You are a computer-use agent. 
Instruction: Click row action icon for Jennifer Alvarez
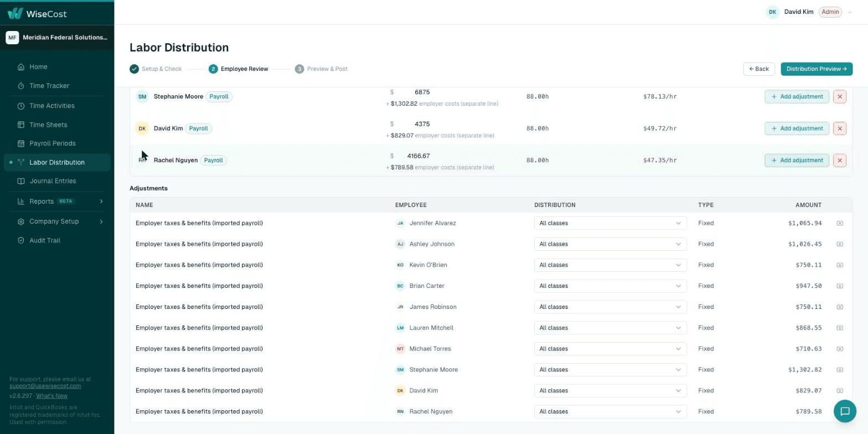tap(840, 223)
